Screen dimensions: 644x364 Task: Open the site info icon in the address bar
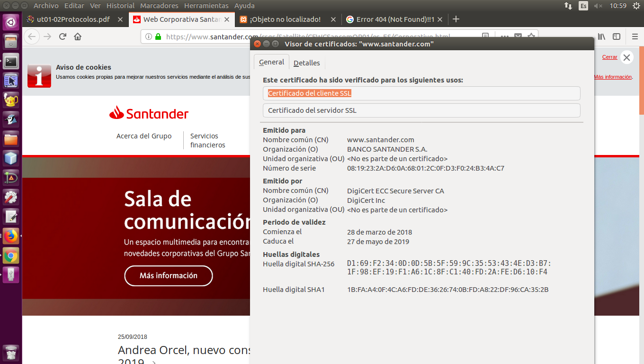148,36
